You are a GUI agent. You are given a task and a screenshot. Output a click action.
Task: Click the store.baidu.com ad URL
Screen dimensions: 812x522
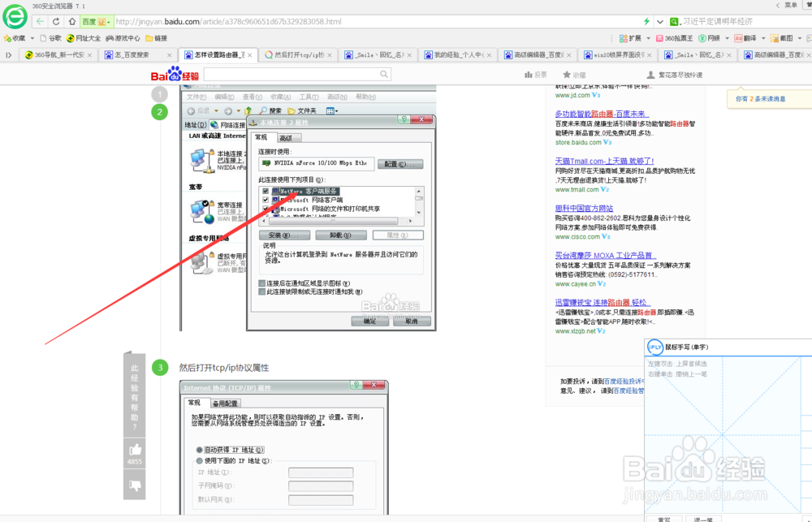point(578,142)
